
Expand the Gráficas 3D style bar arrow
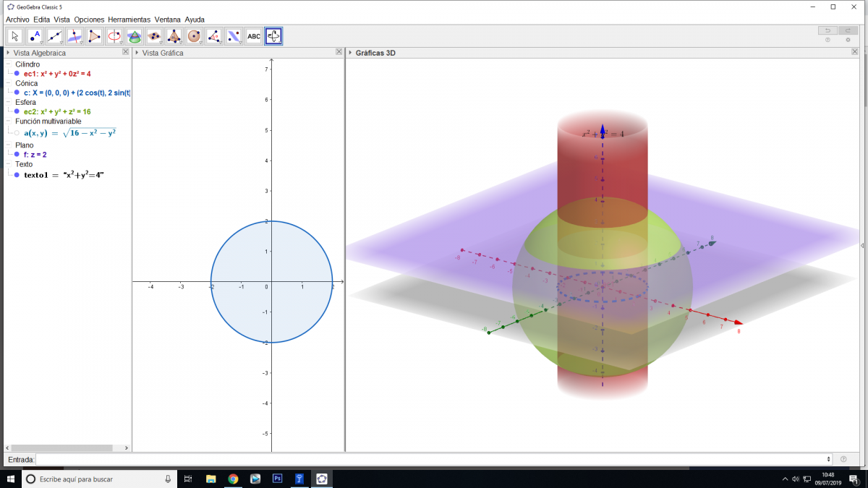coord(350,53)
